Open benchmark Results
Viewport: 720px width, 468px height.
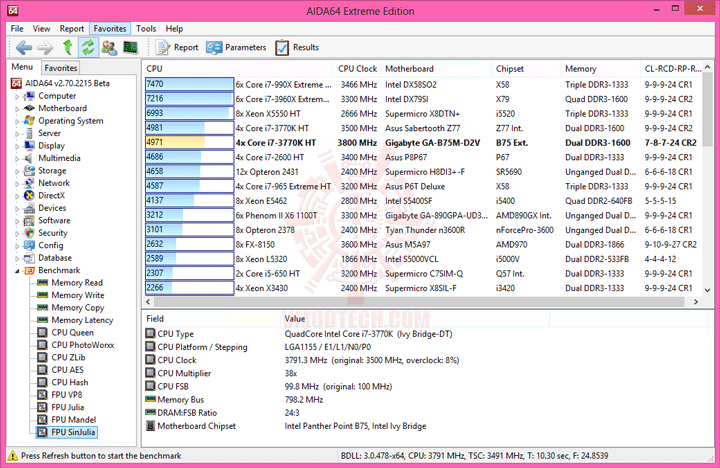tap(297, 47)
